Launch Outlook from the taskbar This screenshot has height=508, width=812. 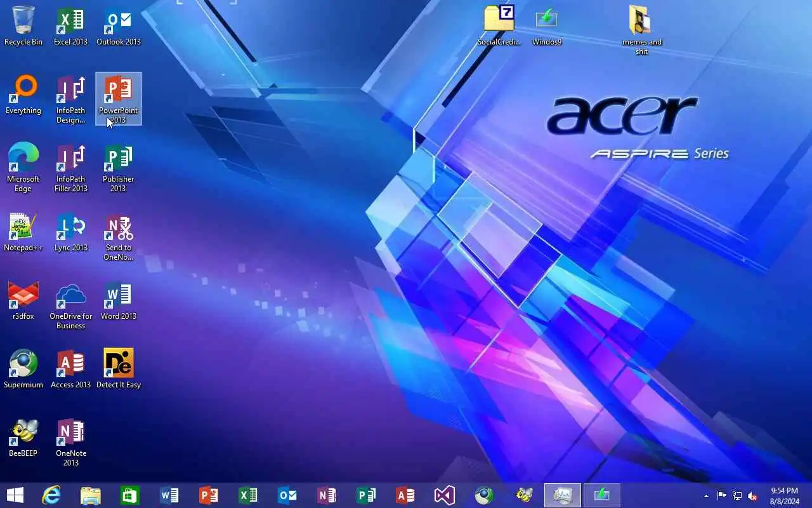click(x=287, y=495)
